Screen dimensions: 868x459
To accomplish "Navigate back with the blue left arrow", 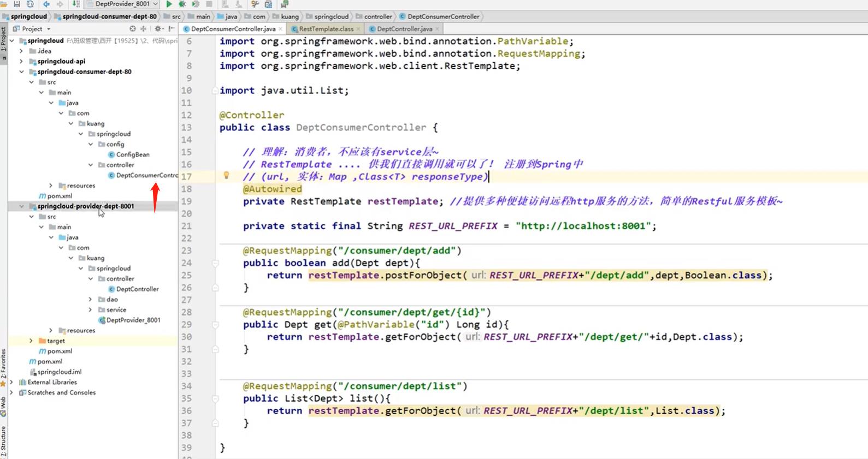I will (46, 4).
